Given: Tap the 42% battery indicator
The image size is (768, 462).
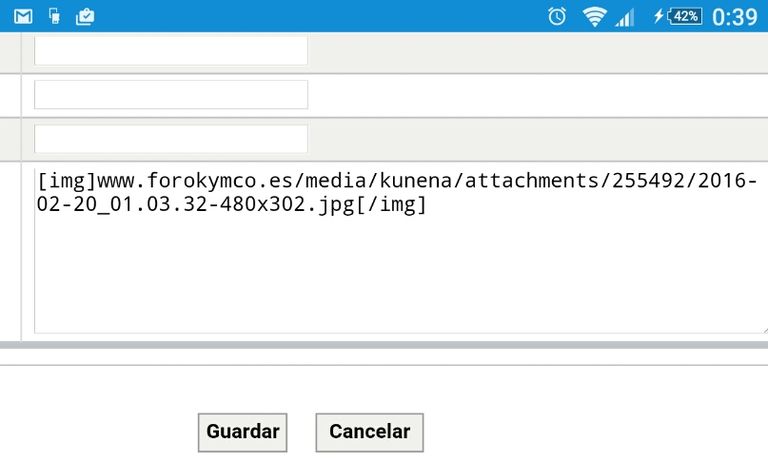Looking at the screenshot, I should tap(686, 16).
